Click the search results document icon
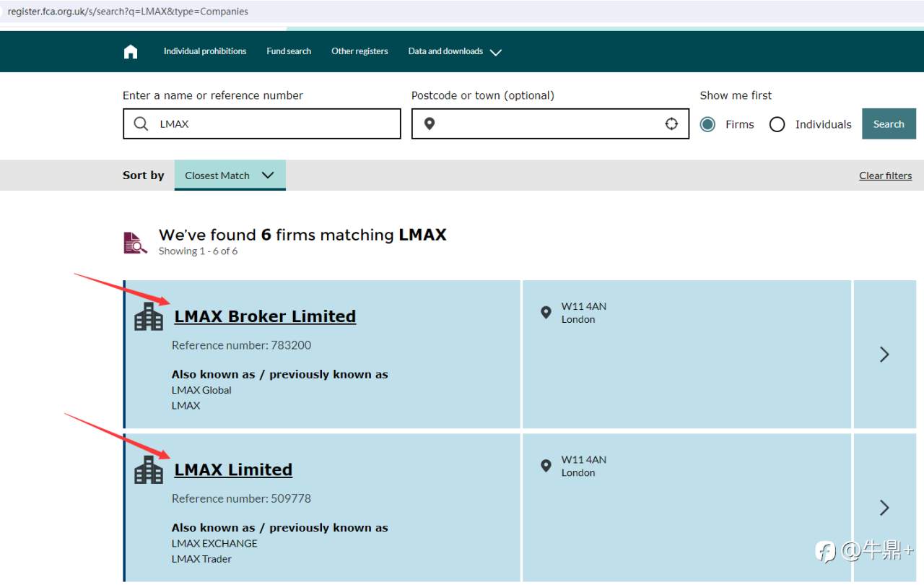Viewport: 924px width, 585px height. (x=135, y=243)
